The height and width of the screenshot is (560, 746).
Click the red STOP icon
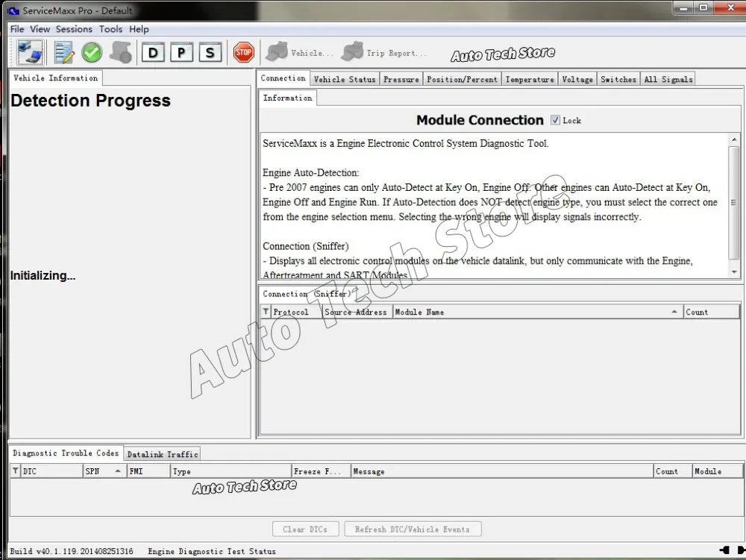click(244, 52)
